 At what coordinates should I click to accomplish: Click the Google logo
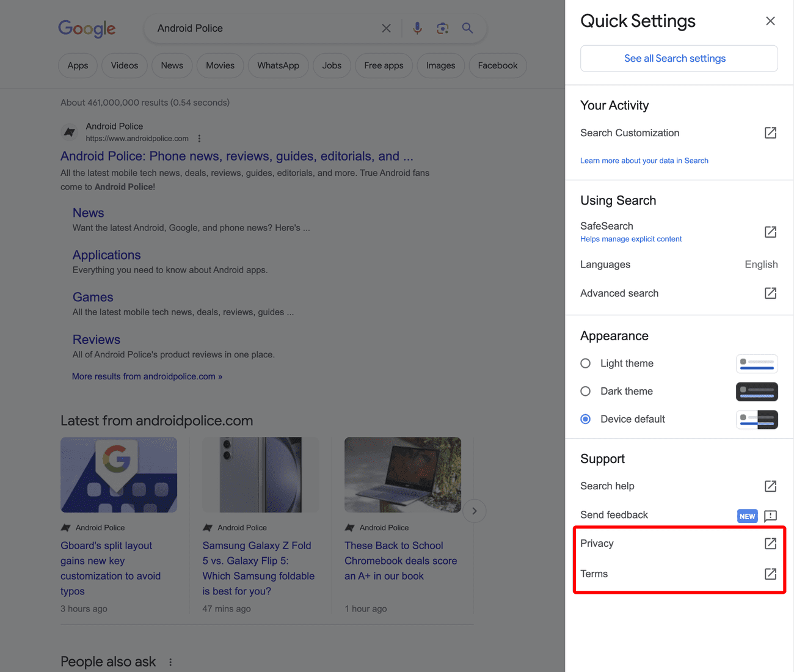[x=87, y=29]
